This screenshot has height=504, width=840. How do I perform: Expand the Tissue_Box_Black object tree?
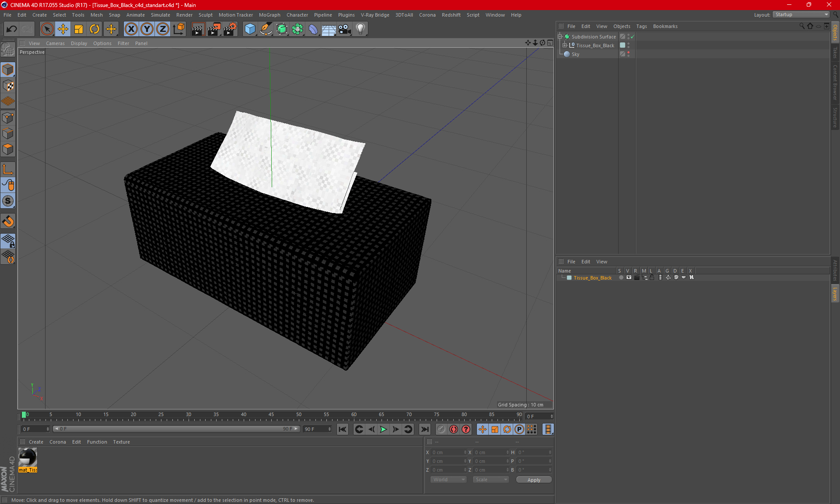click(x=565, y=45)
